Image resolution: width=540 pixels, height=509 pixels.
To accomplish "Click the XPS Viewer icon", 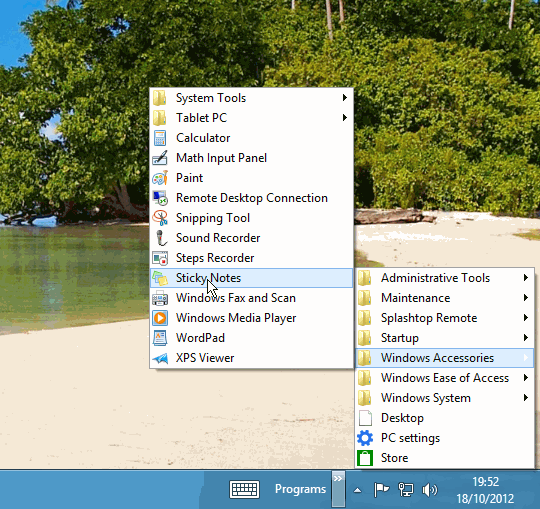I will pyautogui.click(x=160, y=358).
